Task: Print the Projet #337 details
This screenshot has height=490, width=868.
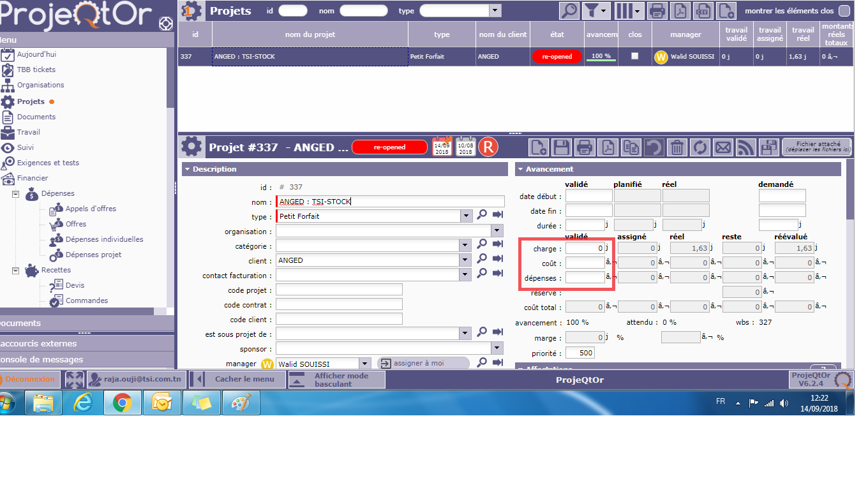Action: (585, 147)
